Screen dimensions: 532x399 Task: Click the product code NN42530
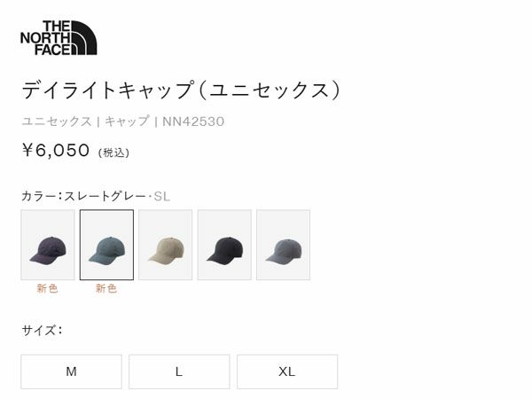[x=193, y=121]
